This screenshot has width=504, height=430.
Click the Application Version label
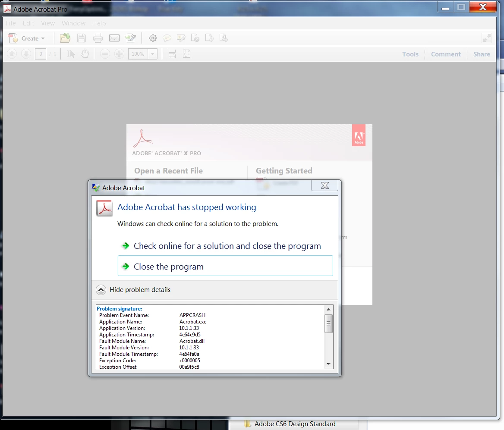click(122, 328)
